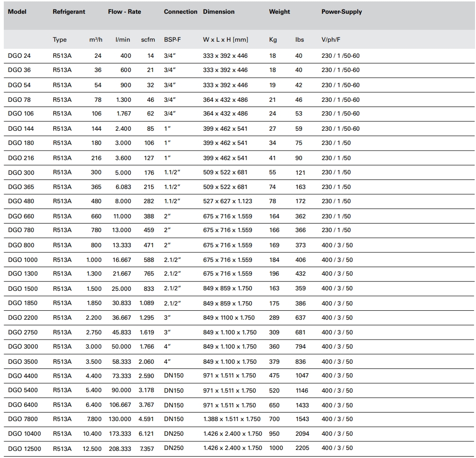Select the DGO 12500 model cell
Screen dimensions: 476x458
[x=25, y=448]
